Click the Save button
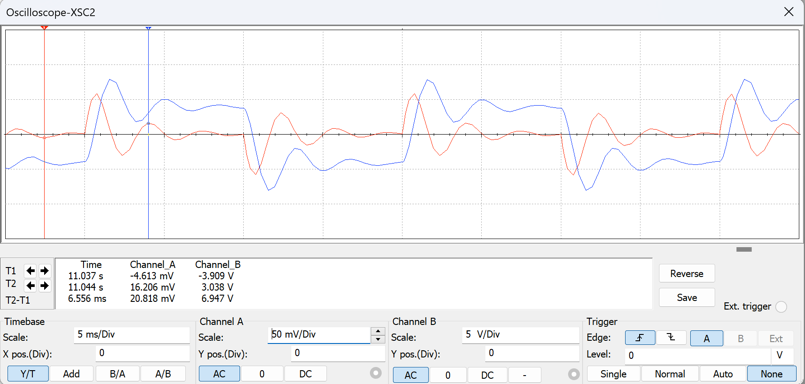This screenshot has width=805, height=384. coord(686,297)
